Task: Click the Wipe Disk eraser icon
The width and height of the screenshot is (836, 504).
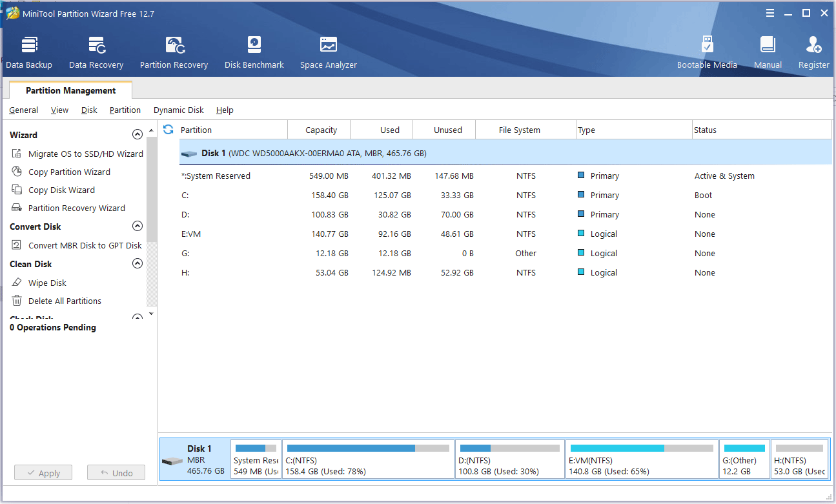Action: (x=17, y=283)
